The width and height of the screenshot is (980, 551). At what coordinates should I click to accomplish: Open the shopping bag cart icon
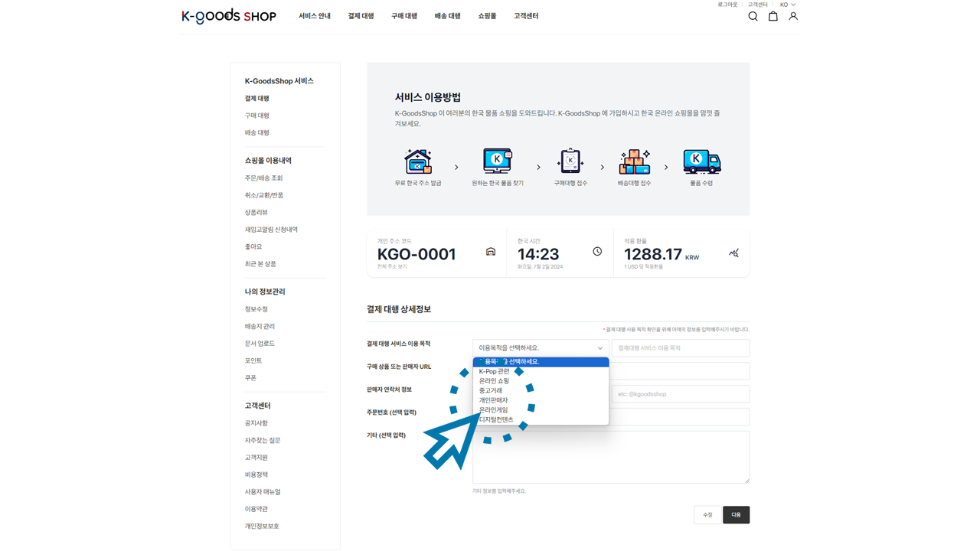[773, 16]
